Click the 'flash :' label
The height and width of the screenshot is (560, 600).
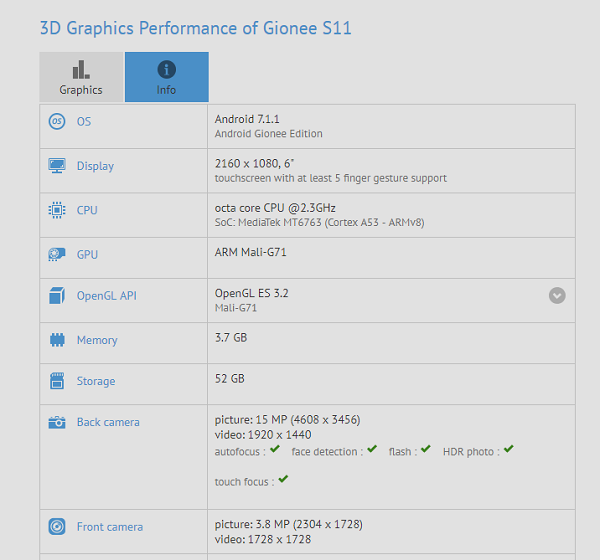click(x=403, y=452)
